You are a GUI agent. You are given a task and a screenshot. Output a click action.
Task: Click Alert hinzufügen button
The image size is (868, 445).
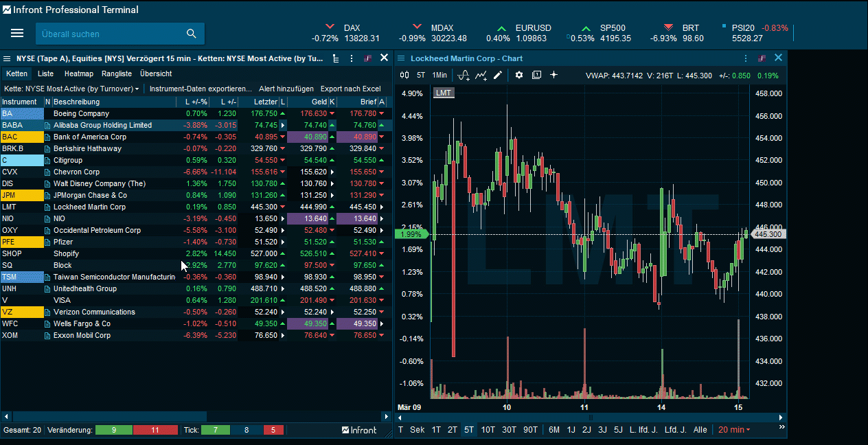(x=286, y=89)
